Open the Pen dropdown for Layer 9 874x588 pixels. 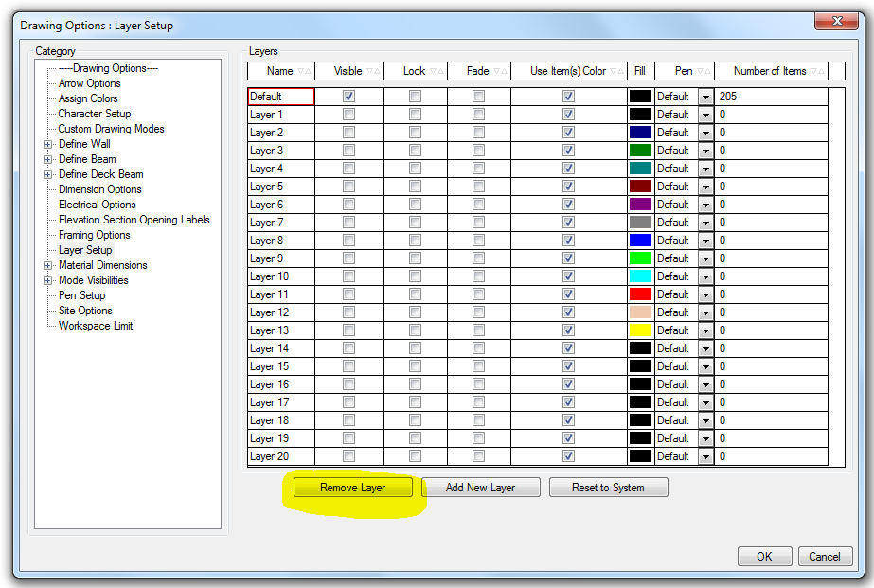pyautogui.click(x=705, y=258)
